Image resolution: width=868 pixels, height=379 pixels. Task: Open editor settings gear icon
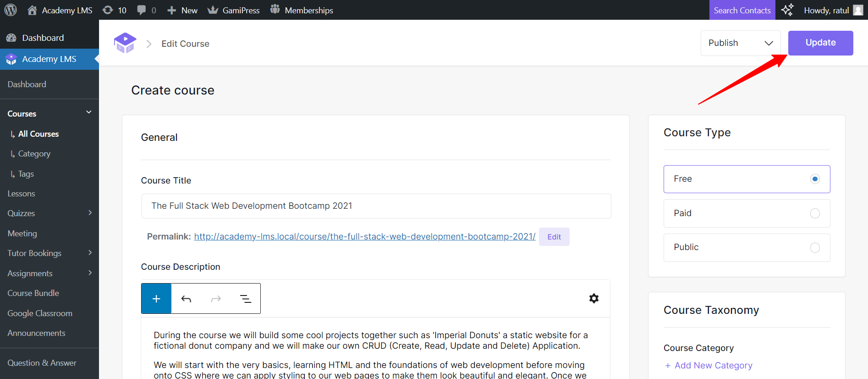[594, 298]
